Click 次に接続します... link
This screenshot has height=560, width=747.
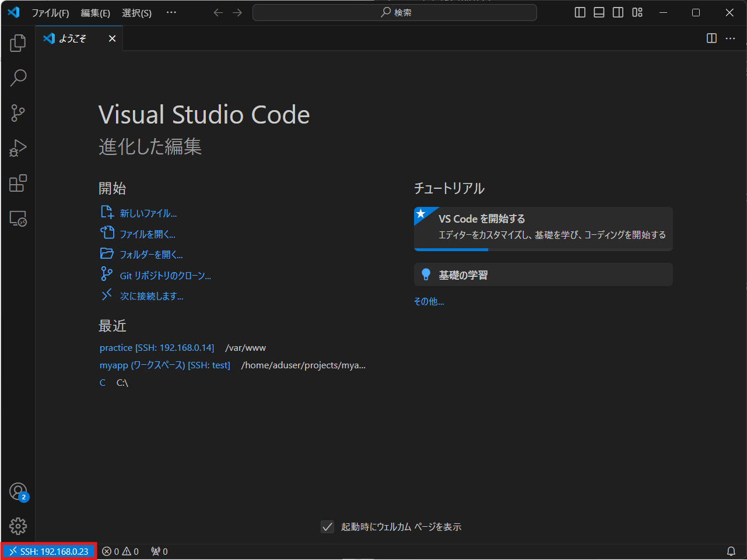(x=152, y=296)
